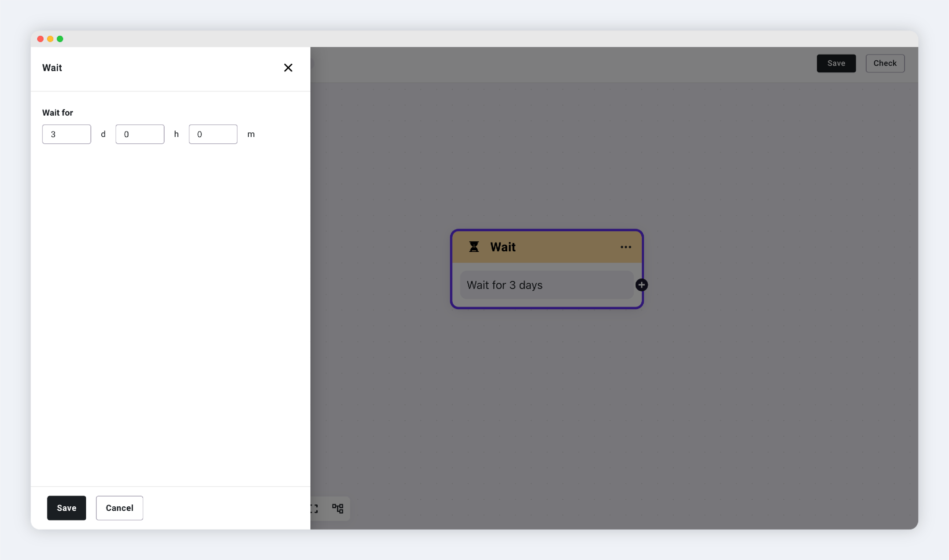Focus the minutes input field
The height and width of the screenshot is (560, 949).
(213, 134)
